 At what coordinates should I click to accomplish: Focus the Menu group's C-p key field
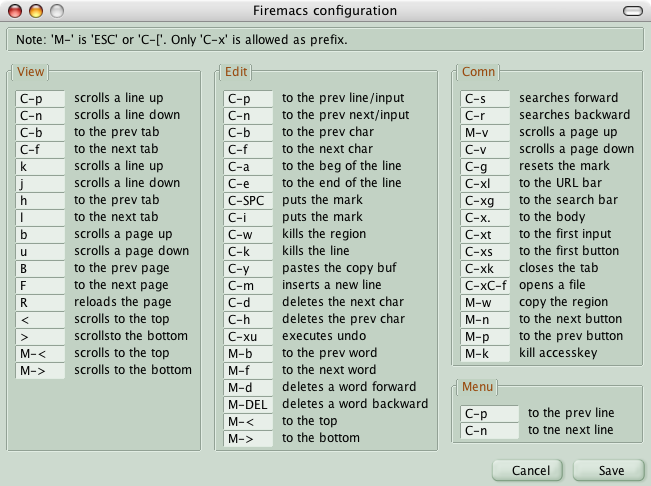coord(489,414)
